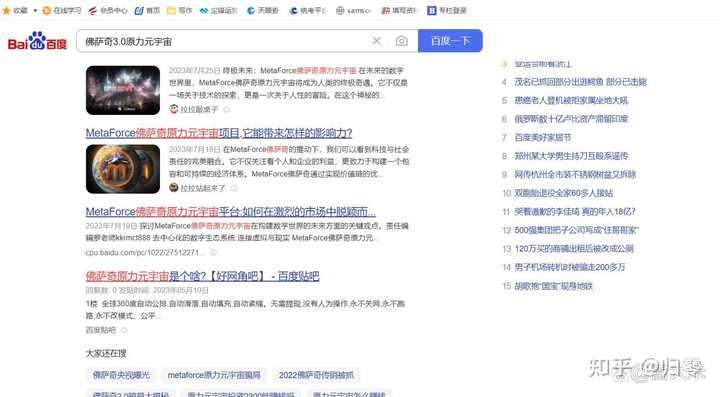Open hot search item 14 男子机场转机时被骗走200多万

coord(570,267)
